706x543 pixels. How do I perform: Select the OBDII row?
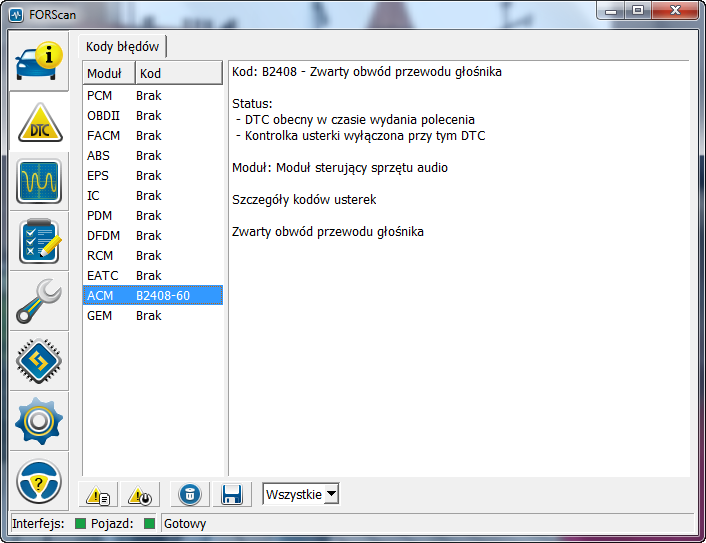pos(153,116)
